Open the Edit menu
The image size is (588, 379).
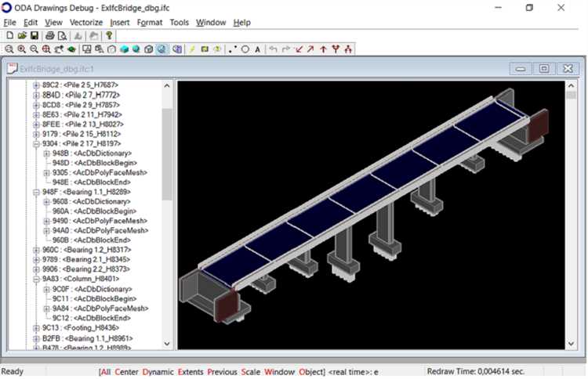(x=31, y=23)
